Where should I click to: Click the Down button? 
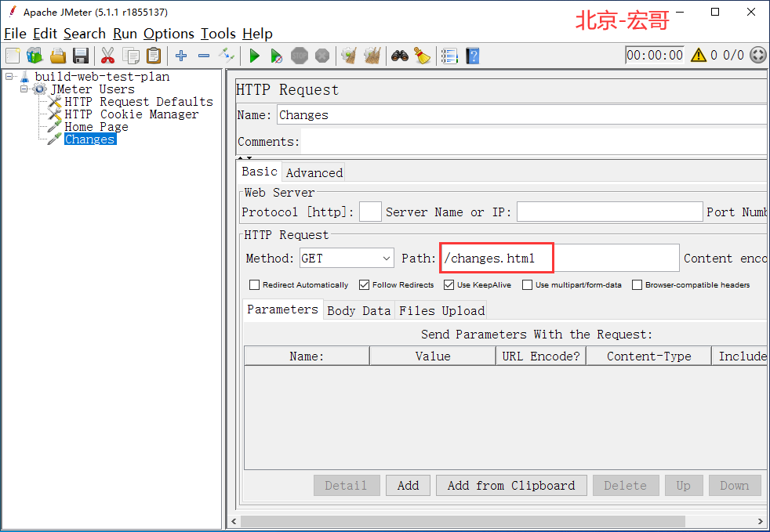tap(735, 485)
